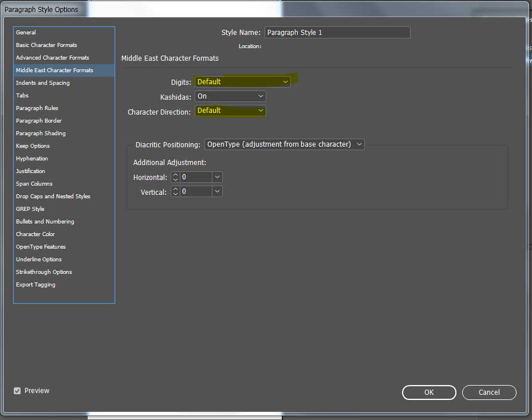This screenshot has height=420, width=532.
Task: Click the Horizontal adjustment value field
Action: [x=196, y=177]
